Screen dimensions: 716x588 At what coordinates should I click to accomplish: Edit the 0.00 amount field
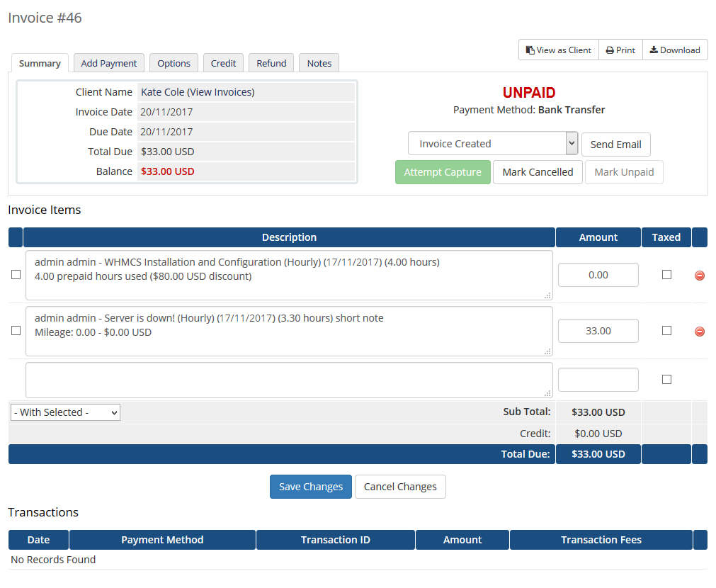coord(598,275)
